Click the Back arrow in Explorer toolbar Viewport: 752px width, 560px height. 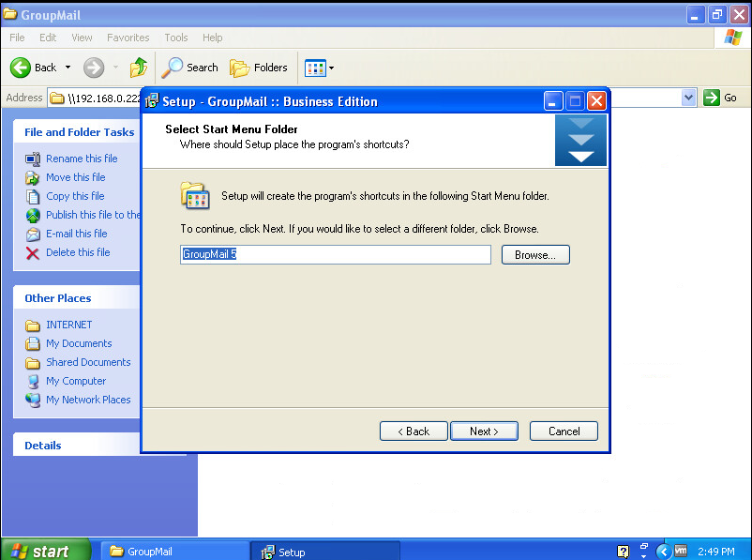click(x=34, y=68)
